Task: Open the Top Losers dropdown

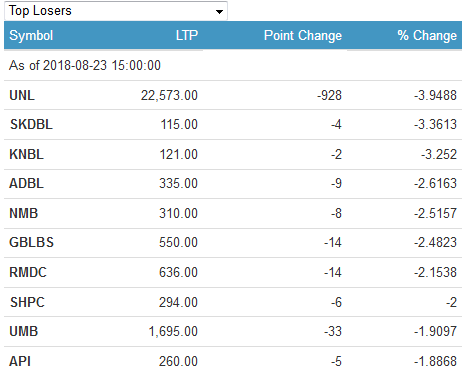Action: [116, 11]
